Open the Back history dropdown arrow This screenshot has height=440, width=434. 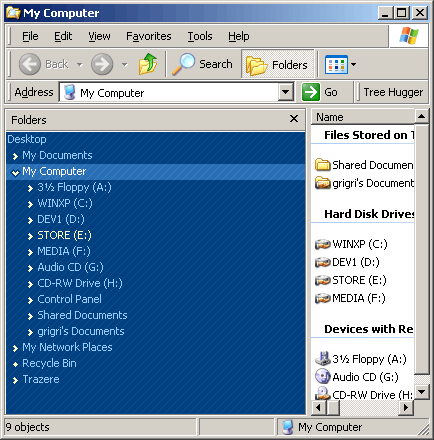point(80,64)
